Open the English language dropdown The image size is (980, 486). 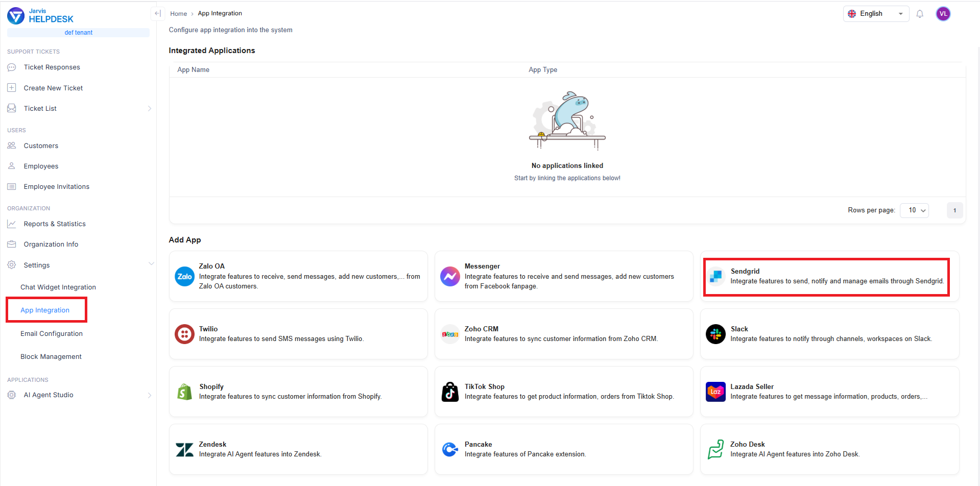coord(876,14)
